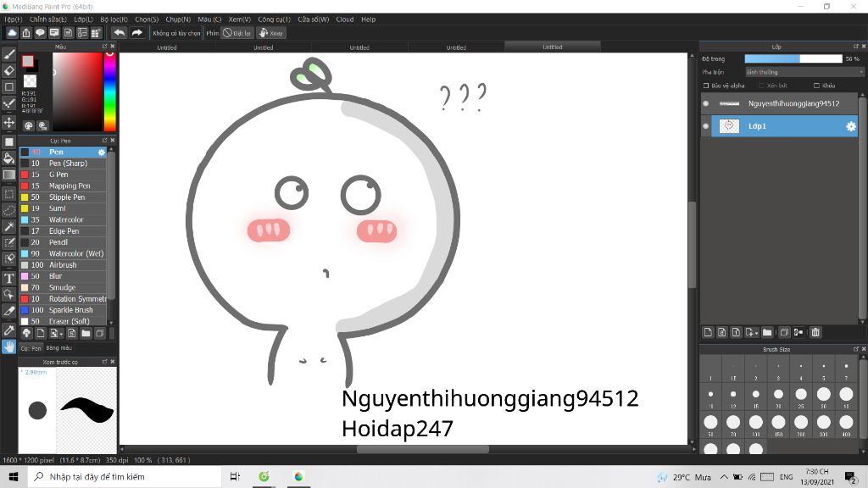The height and width of the screenshot is (488, 868).
Task: Select the Airbrush brush
Action: click(x=63, y=265)
